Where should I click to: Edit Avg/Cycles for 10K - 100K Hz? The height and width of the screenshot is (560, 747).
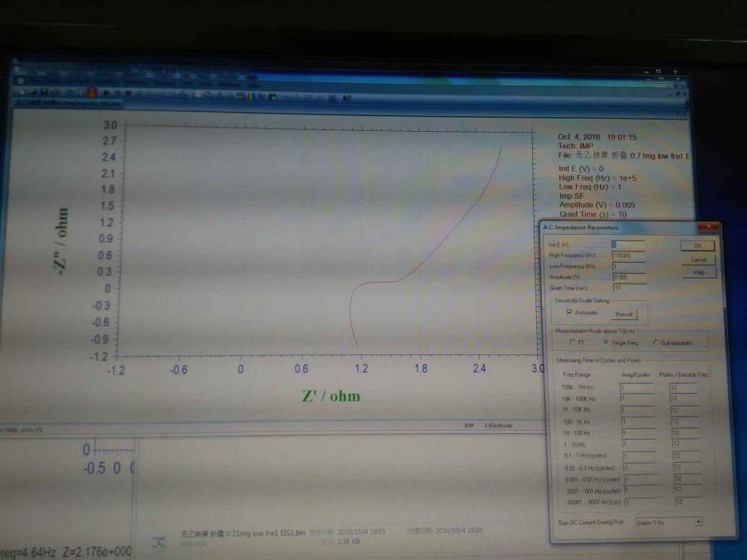coord(637,398)
